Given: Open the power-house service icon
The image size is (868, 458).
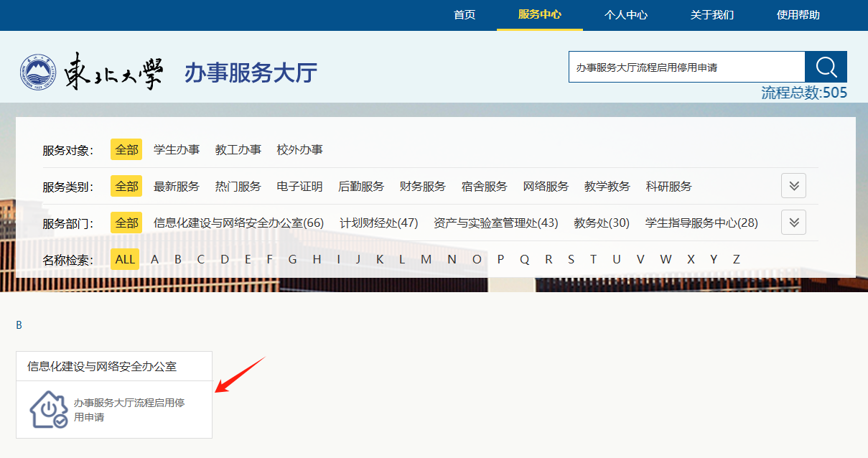Looking at the screenshot, I should pos(49,409).
